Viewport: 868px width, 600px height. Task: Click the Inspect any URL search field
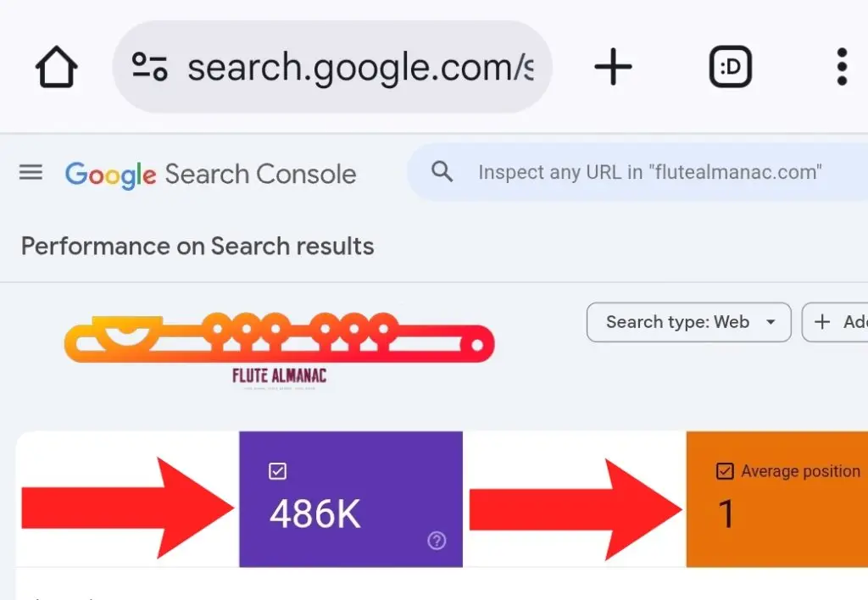click(x=649, y=173)
